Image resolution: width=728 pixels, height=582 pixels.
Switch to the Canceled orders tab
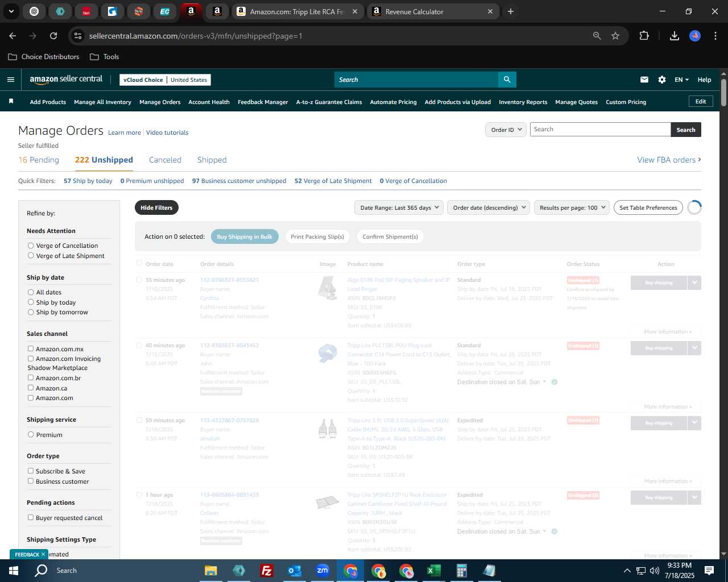pyautogui.click(x=165, y=160)
